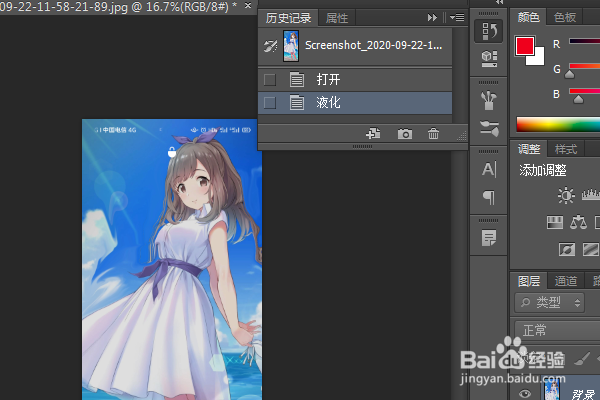Open the 正常 blend mode dropdown
Screen dimensions: 600x400
[x=557, y=330]
